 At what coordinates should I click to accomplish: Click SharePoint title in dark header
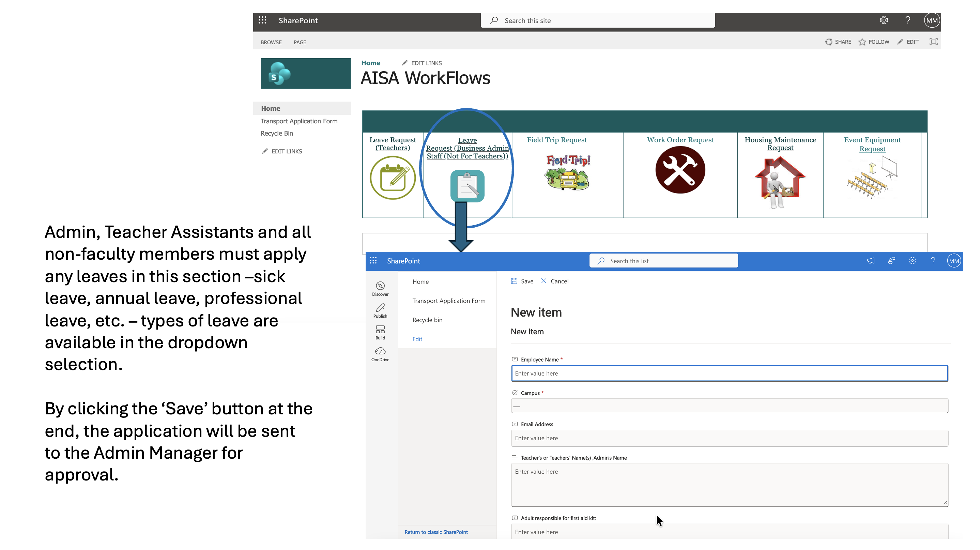(298, 20)
